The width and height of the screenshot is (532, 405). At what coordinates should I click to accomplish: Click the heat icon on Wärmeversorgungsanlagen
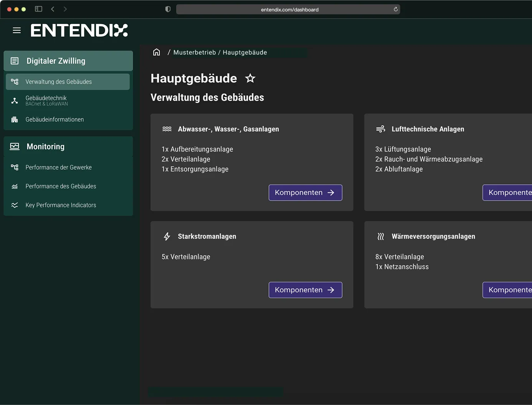pyautogui.click(x=381, y=236)
